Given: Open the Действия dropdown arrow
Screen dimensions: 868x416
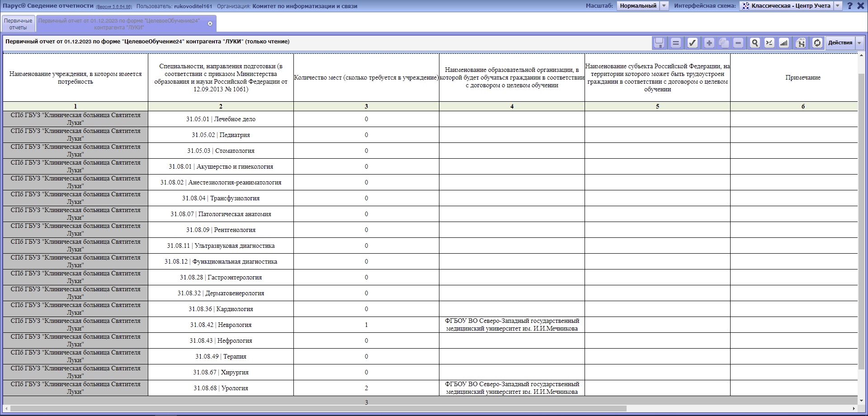Looking at the screenshot, I should point(859,43).
